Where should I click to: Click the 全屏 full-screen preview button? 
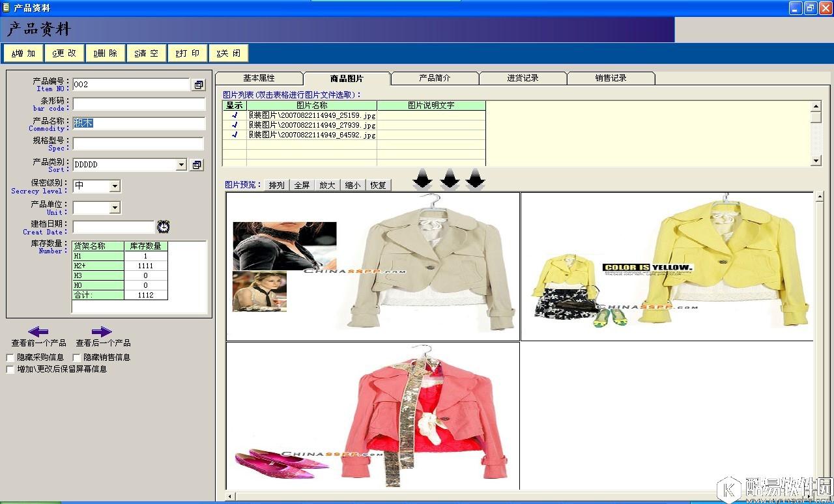[x=302, y=185]
